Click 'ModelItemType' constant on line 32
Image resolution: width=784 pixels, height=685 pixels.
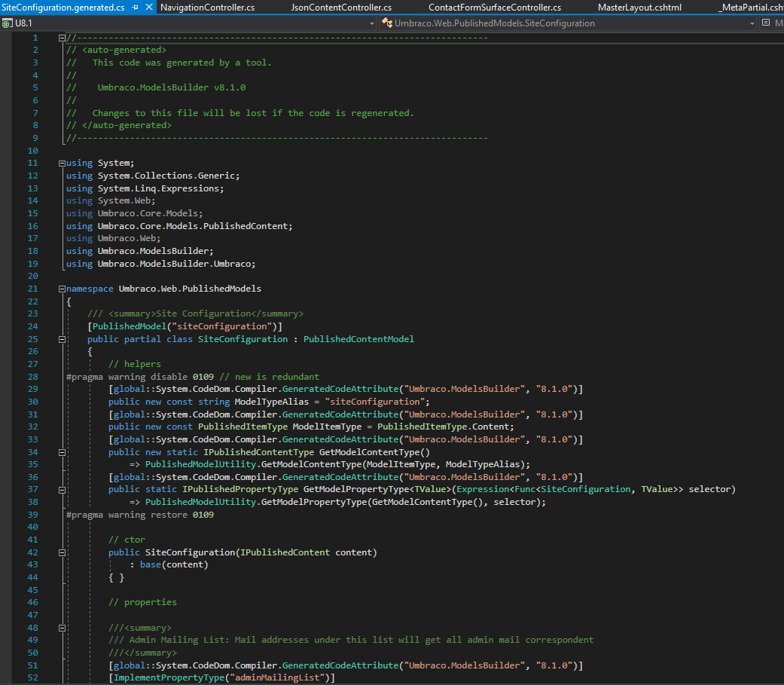point(327,427)
